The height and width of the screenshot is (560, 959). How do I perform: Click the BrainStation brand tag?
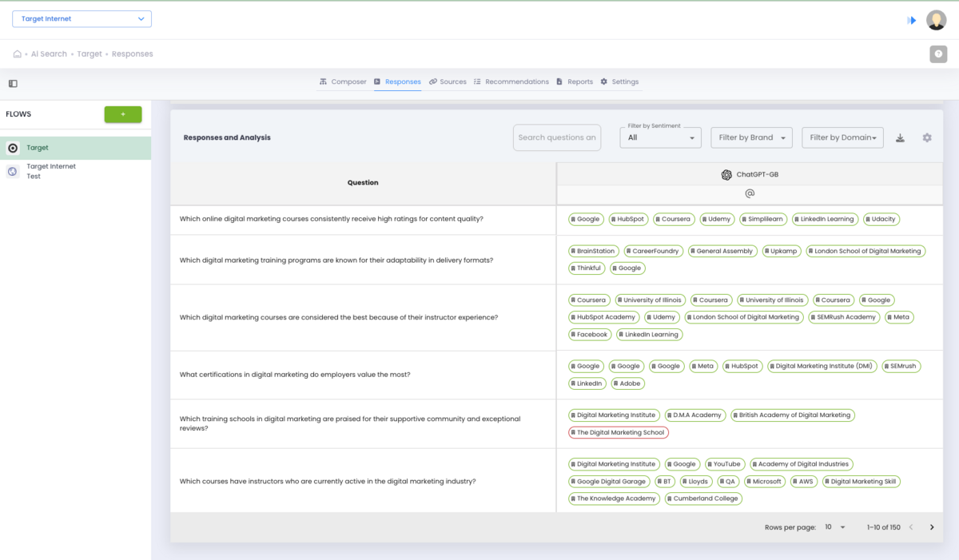[594, 251]
